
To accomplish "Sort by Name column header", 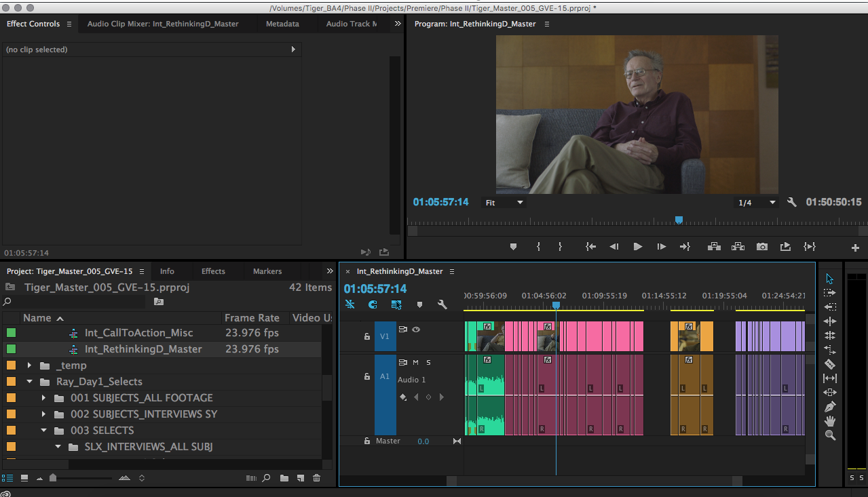I will (37, 317).
